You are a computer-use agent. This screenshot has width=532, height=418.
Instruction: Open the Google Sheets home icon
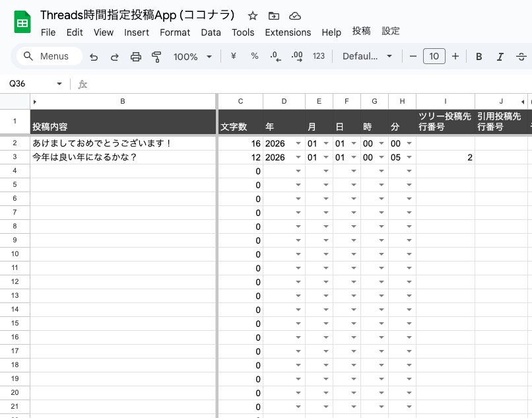tap(22, 22)
